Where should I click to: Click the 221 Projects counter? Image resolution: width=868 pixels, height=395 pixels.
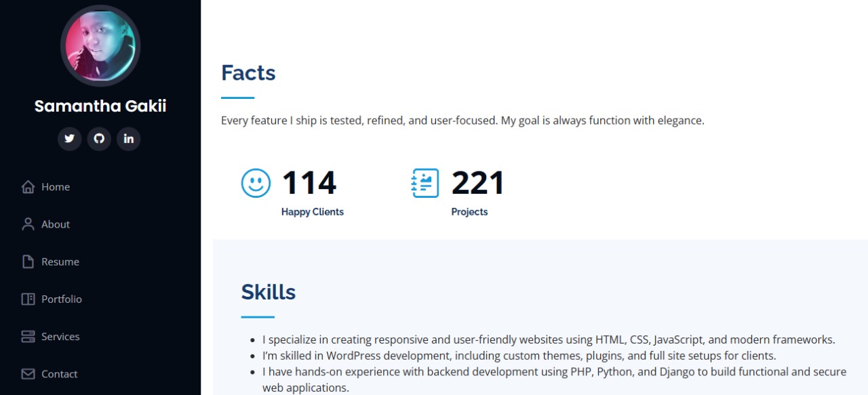tap(477, 183)
